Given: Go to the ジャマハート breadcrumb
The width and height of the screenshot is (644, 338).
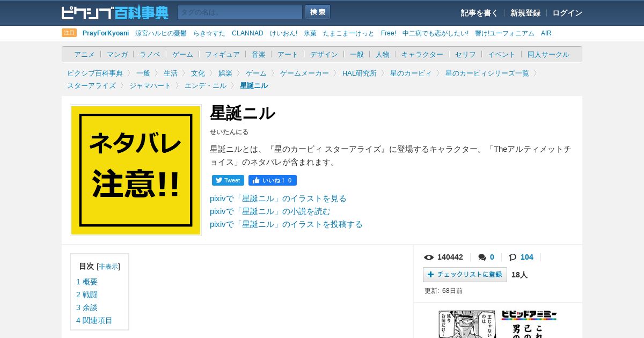Looking at the screenshot, I should [x=150, y=86].
